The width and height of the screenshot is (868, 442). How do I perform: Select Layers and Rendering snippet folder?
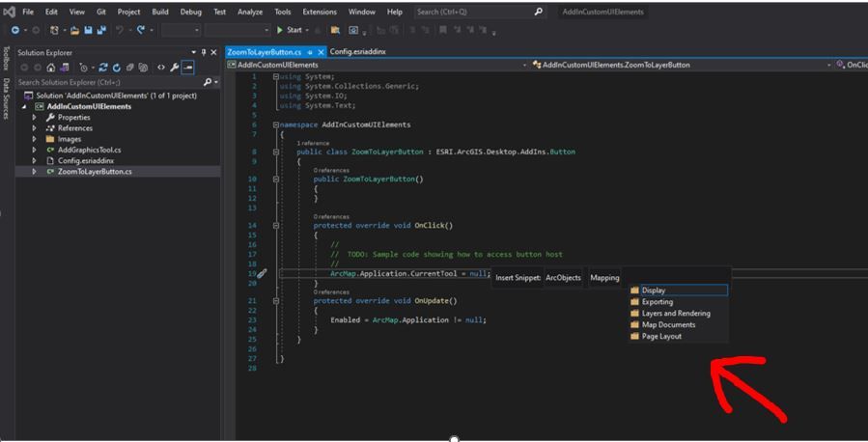(x=675, y=314)
